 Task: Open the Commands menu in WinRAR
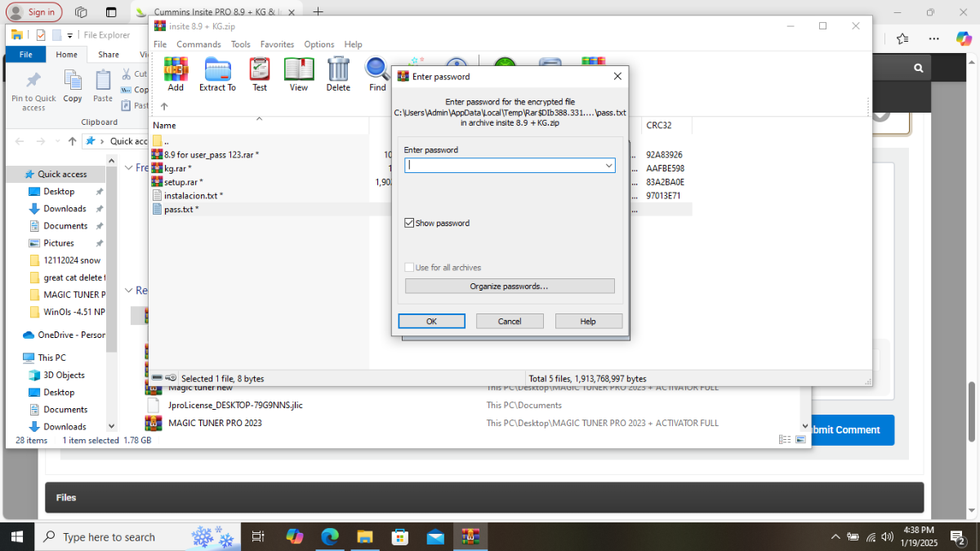pos(198,44)
